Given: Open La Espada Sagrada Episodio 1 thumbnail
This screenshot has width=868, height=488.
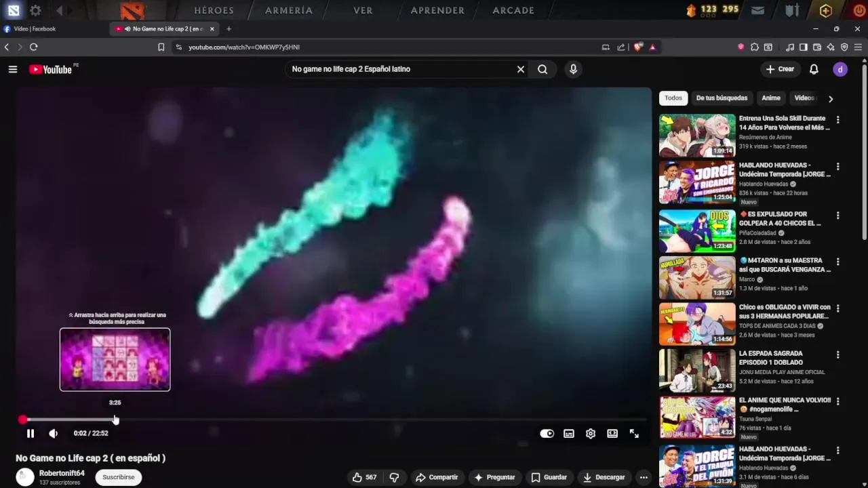Looking at the screenshot, I should click(x=697, y=370).
